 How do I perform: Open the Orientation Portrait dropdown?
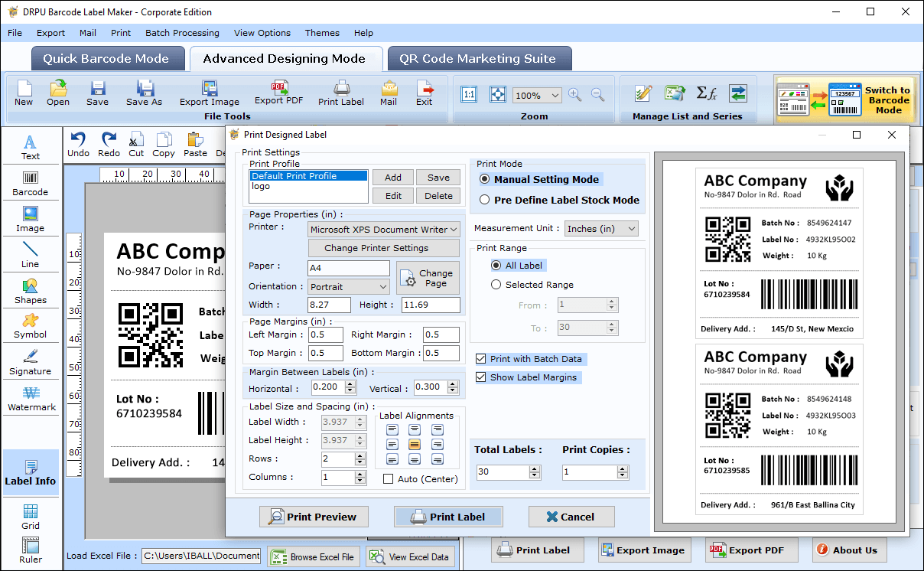[349, 287]
